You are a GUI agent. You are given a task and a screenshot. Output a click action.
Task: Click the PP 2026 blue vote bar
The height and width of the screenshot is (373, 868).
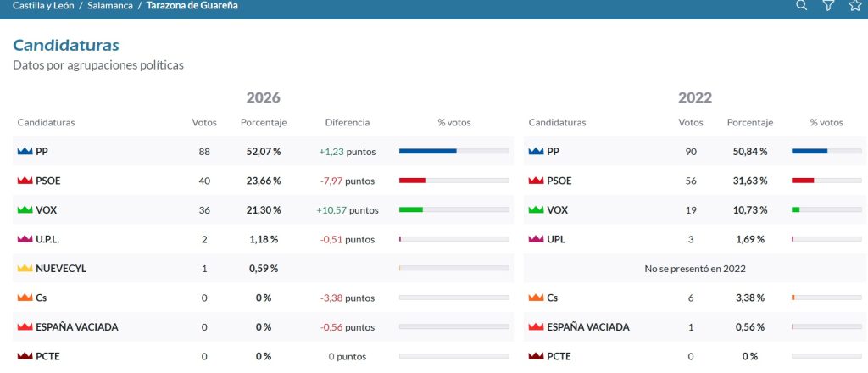[427, 151]
